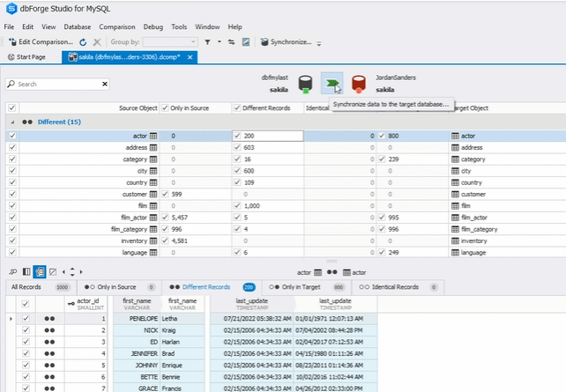
Task: Toggle the Only in Source header checkbox
Action: pyautogui.click(x=165, y=107)
